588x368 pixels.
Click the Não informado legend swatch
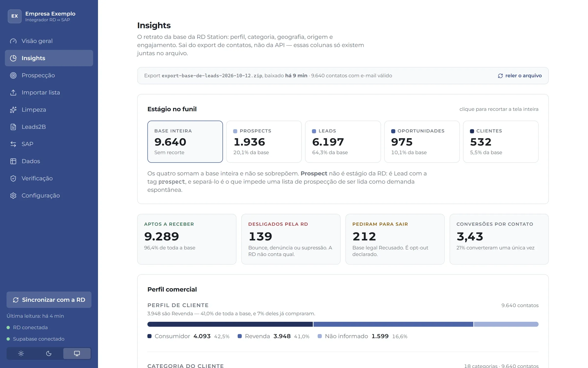(x=320, y=336)
